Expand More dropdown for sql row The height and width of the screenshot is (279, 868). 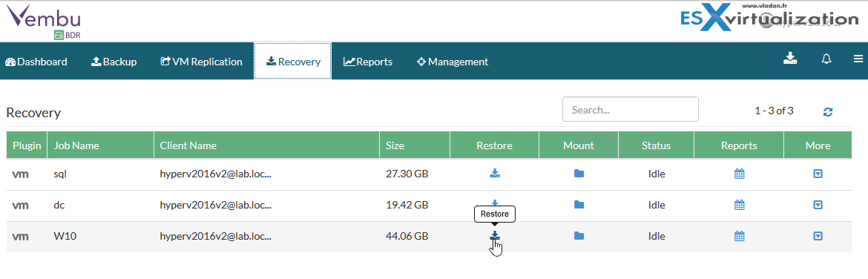click(818, 174)
